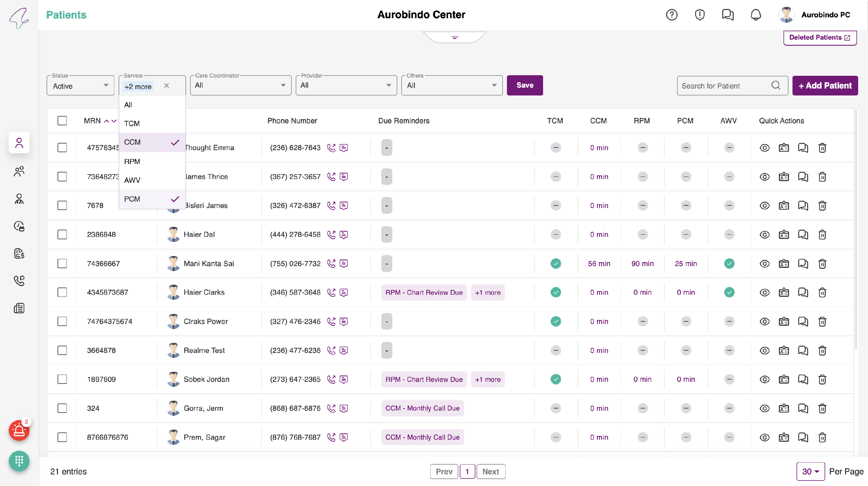Select the checkbox for MRN 74366667
Screen dimensions: 868x486
pyautogui.click(x=62, y=263)
